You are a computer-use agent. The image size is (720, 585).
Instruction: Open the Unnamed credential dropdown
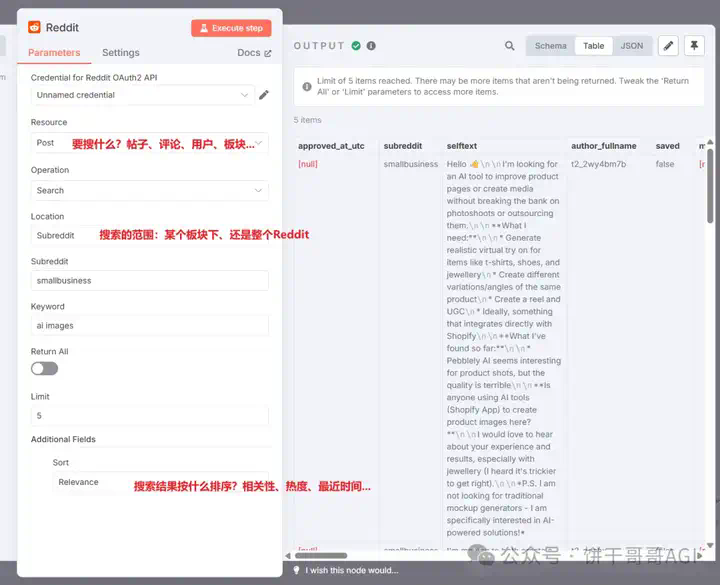(142, 95)
